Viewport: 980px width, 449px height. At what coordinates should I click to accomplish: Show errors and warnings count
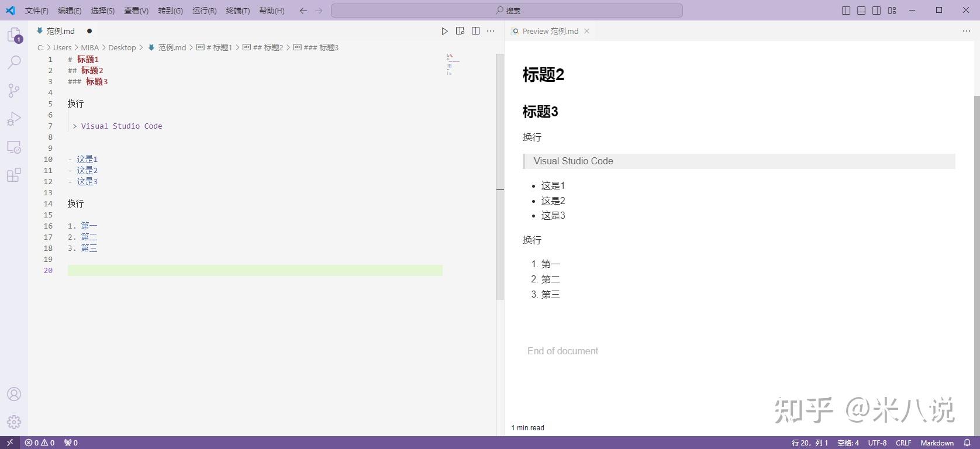pyautogui.click(x=40, y=443)
